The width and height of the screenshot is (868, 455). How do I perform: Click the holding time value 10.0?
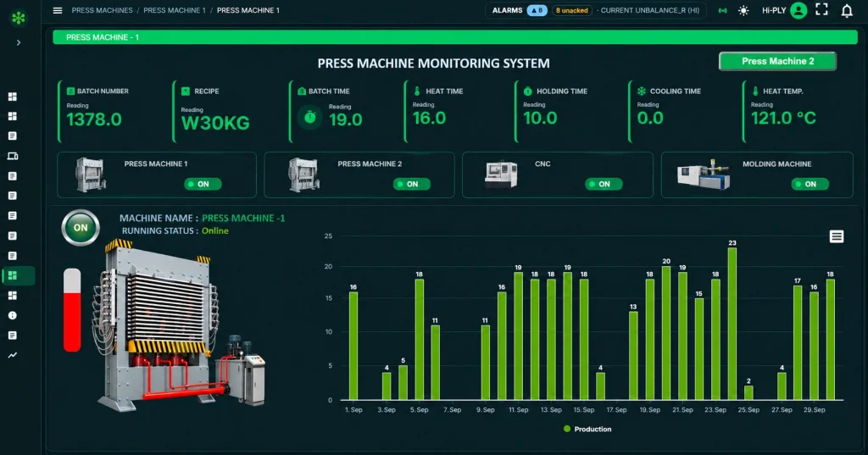pyautogui.click(x=540, y=118)
